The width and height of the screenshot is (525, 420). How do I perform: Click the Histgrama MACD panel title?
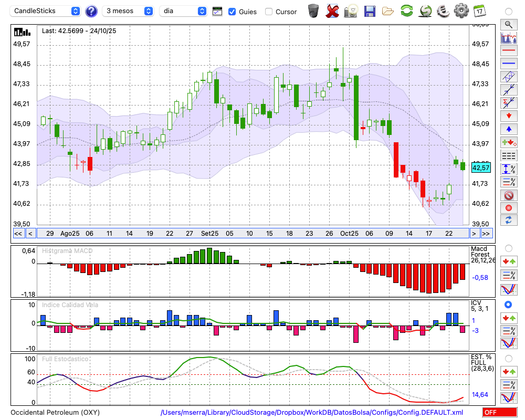(67, 251)
